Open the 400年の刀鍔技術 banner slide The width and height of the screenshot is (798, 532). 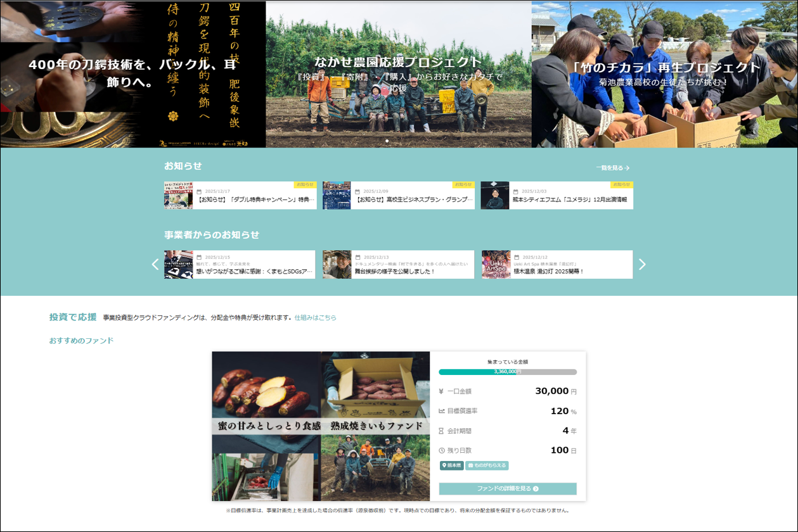coord(132,74)
